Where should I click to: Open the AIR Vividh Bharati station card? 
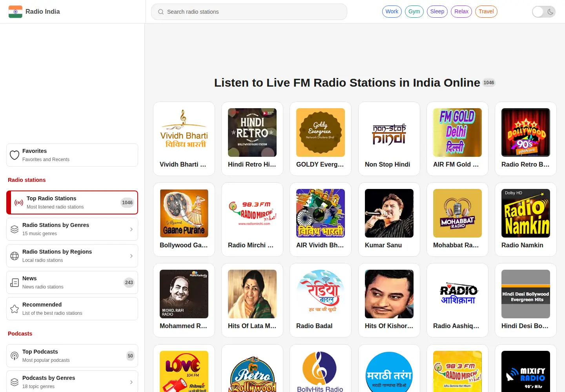[x=321, y=220]
